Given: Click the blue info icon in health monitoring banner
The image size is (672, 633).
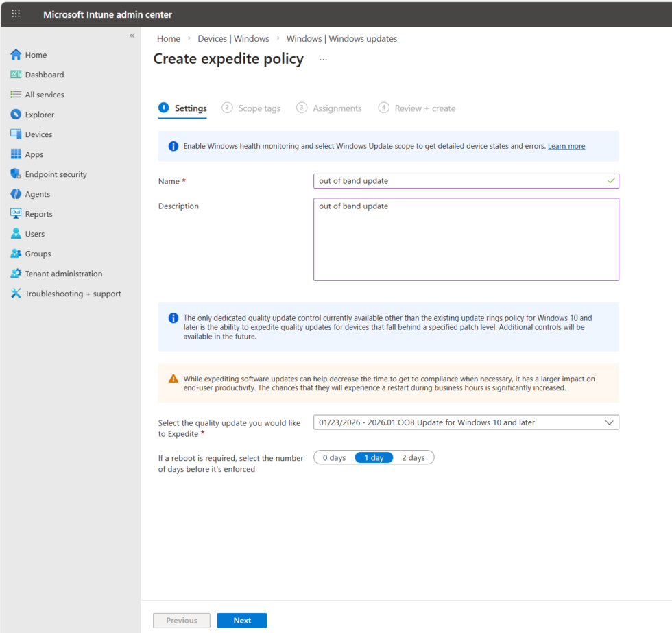Looking at the screenshot, I should click(x=173, y=146).
